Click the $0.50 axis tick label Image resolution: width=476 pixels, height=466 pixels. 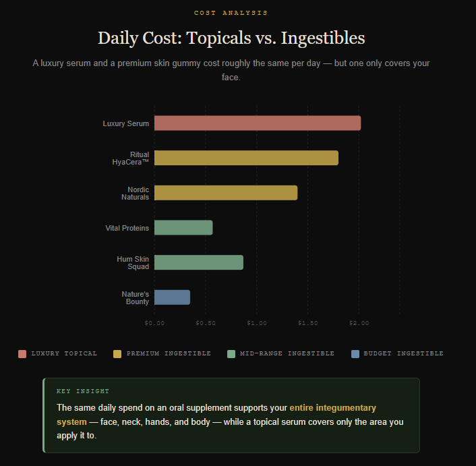(x=206, y=323)
